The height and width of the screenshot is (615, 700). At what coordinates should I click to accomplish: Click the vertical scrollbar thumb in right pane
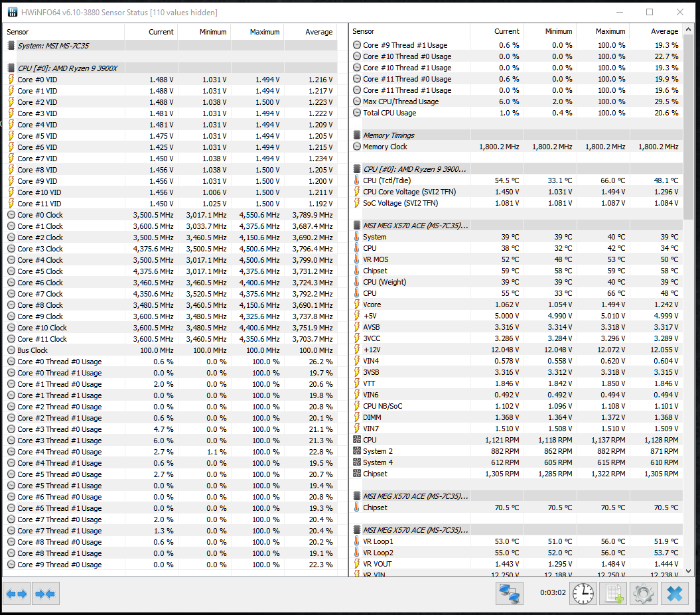(x=688, y=127)
